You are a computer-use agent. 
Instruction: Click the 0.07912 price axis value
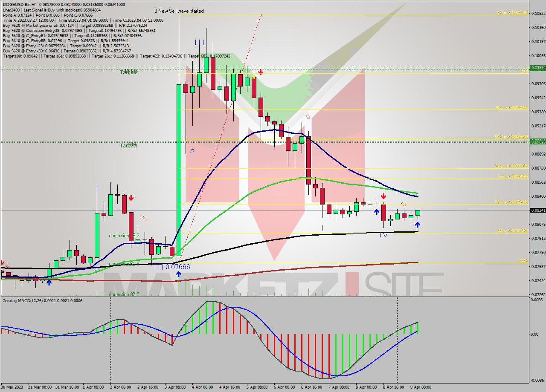538,239
